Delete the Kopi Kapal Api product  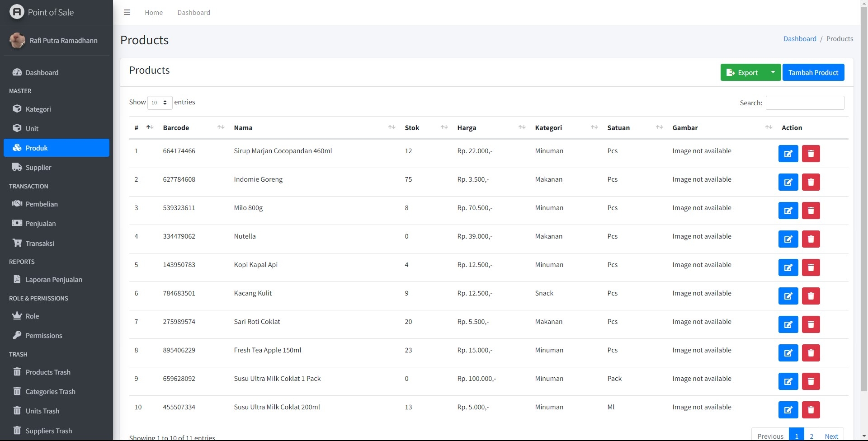[x=811, y=267]
